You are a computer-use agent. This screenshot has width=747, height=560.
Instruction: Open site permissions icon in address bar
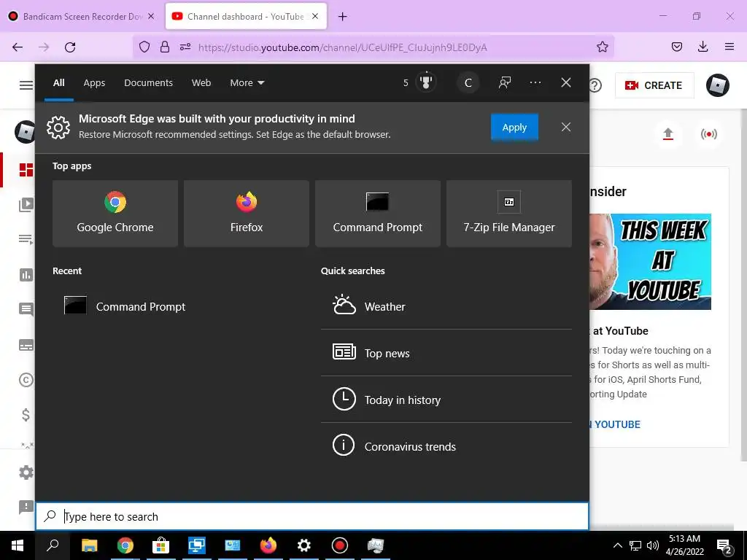pyautogui.click(x=185, y=47)
